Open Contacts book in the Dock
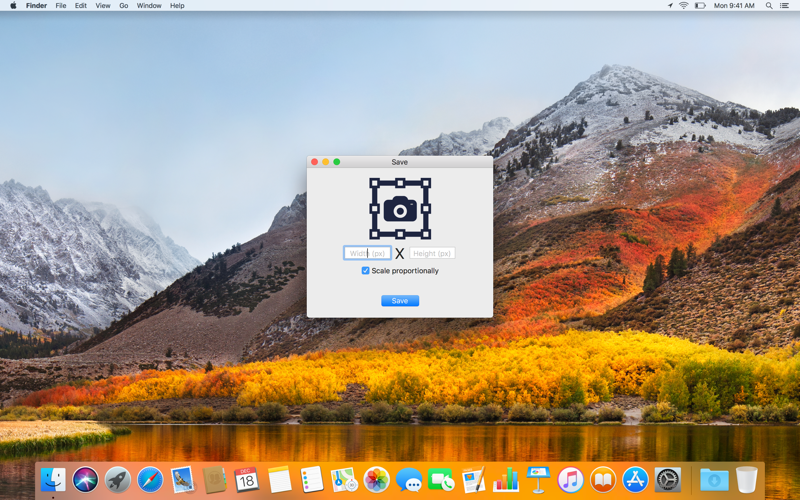The image size is (800, 500). click(x=215, y=480)
